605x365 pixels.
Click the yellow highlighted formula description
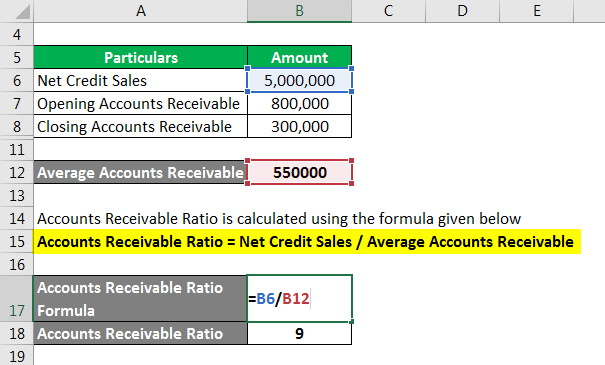point(307,242)
